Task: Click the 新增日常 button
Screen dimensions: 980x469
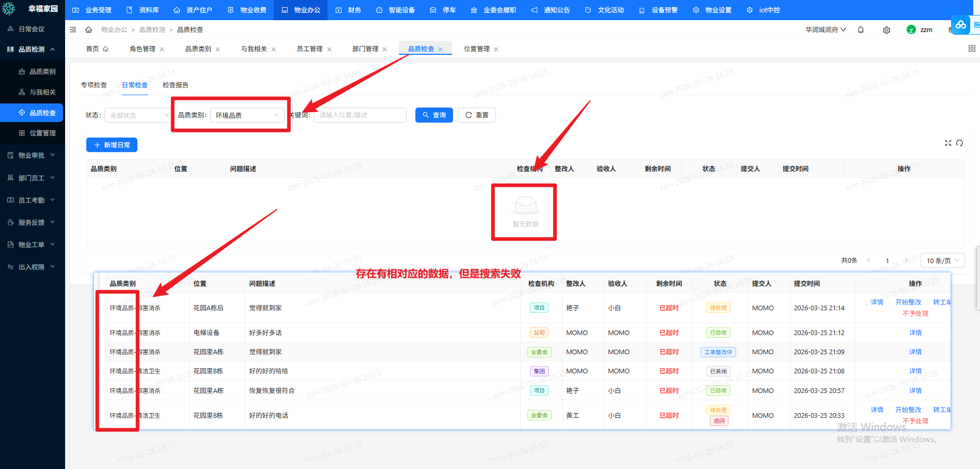Action: 112,145
